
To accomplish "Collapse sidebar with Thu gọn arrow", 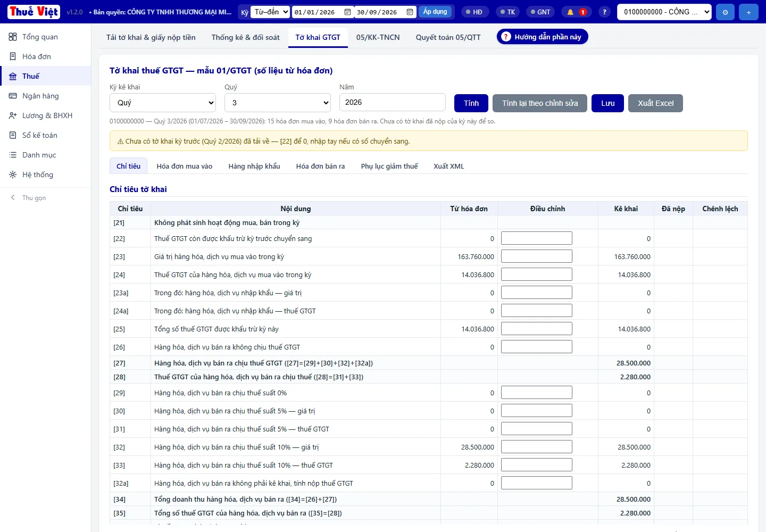I will pos(13,197).
